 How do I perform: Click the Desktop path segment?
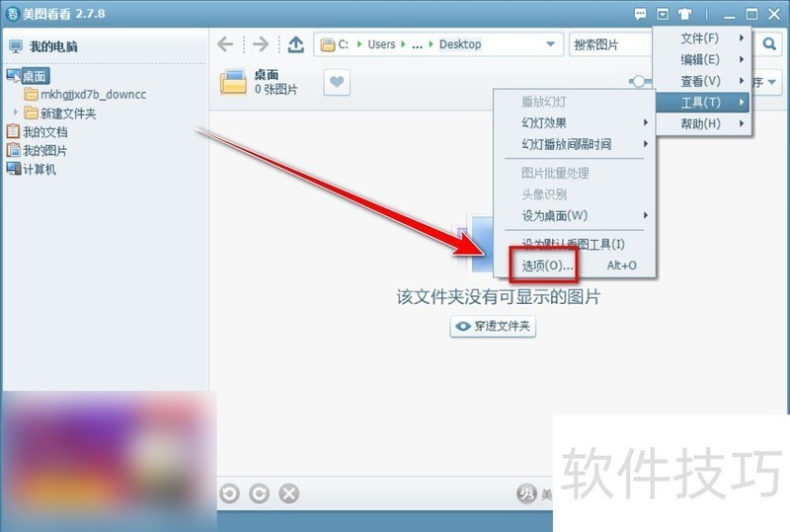[460, 44]
